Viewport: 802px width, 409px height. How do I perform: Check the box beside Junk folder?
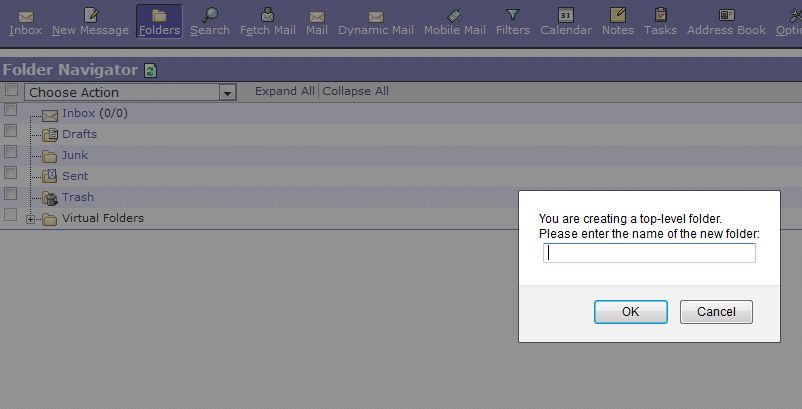point(10,152)
